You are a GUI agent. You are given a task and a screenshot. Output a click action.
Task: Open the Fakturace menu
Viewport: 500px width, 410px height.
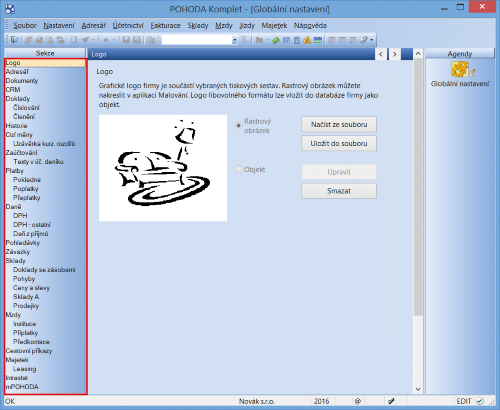coord(165,25)
